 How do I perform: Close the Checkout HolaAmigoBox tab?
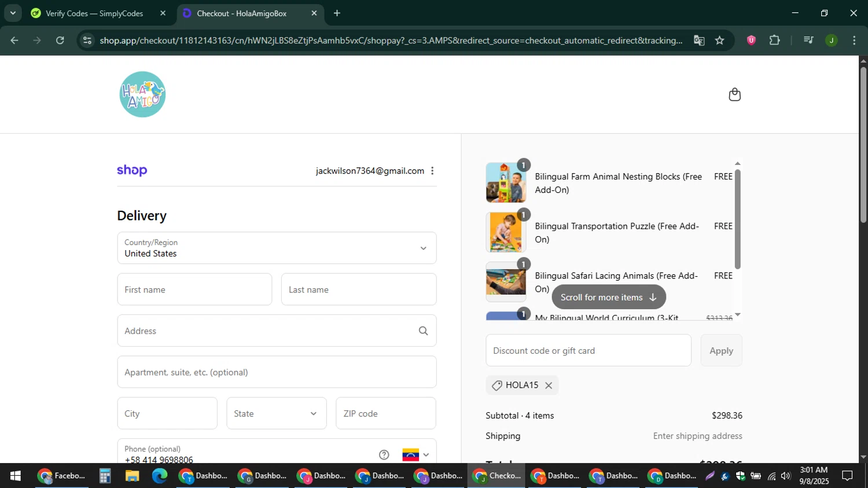click(x=314, y=13)
